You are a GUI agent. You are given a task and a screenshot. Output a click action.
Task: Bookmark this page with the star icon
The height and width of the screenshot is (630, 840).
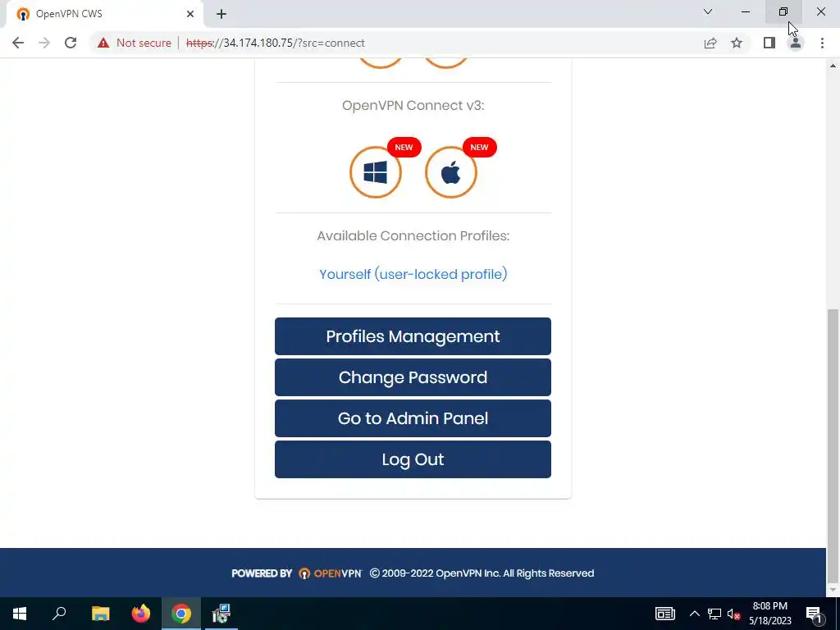coord(737,43)
